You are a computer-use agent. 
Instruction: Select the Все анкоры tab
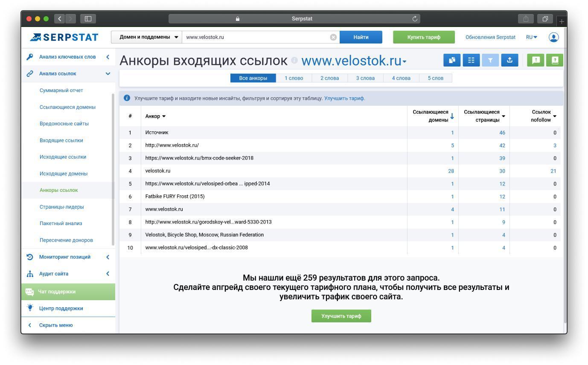[x=253, y=78]
